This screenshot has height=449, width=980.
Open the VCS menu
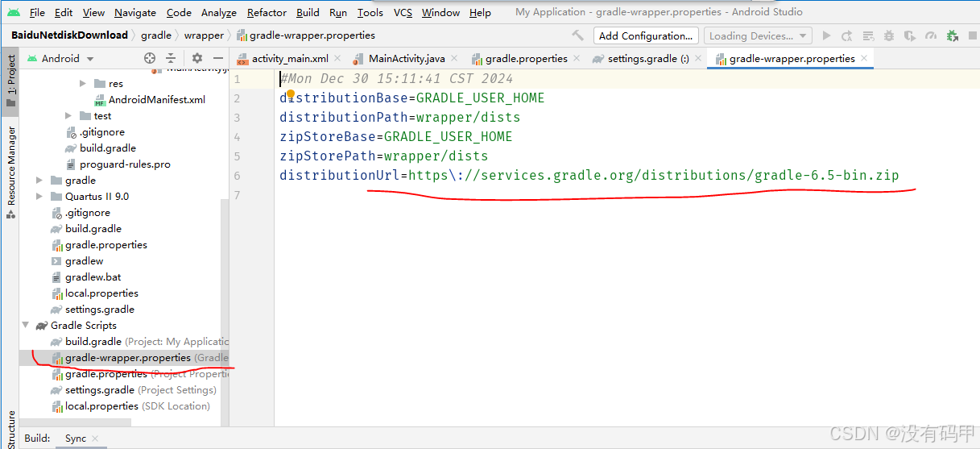tap(403, 12)
